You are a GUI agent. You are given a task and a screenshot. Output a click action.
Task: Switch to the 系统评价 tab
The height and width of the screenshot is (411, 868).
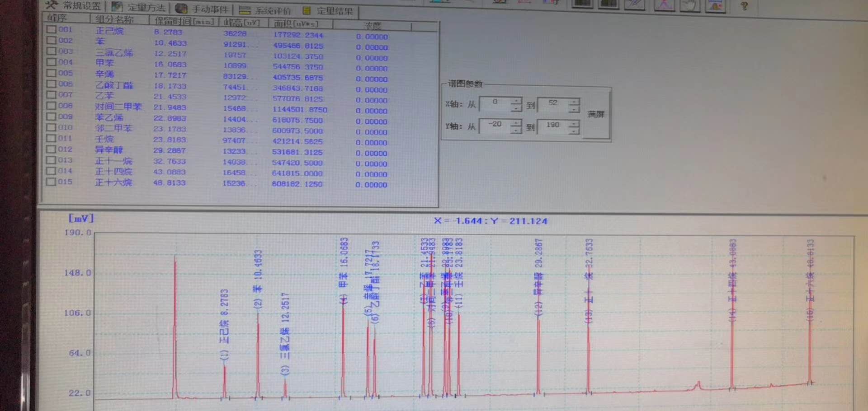point(272,10)
